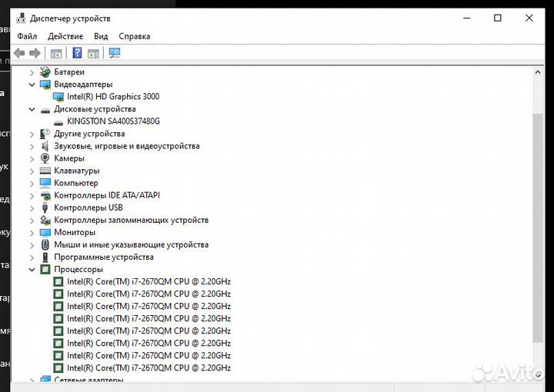Expand the Другие устройства category
554x392 pixels.
32,134
